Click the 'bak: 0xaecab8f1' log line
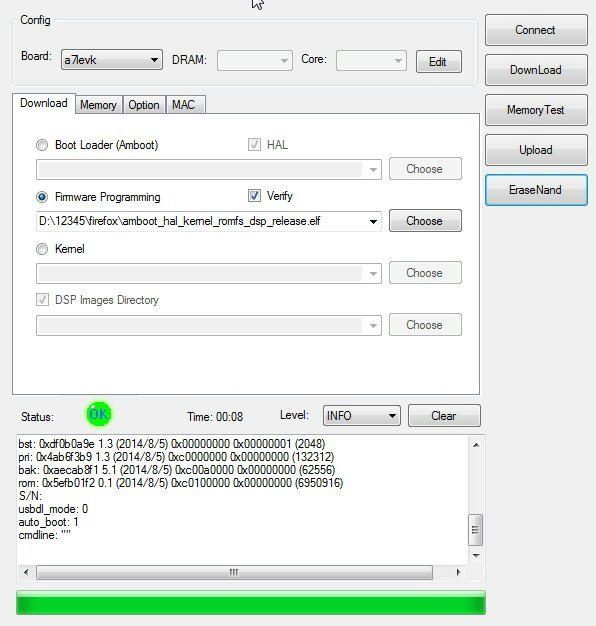 176,470
